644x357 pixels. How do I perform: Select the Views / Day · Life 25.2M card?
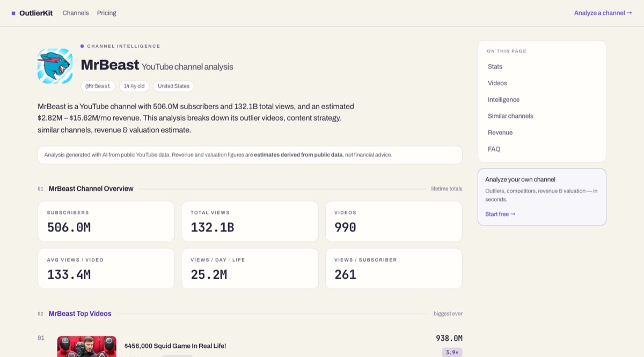250,269
